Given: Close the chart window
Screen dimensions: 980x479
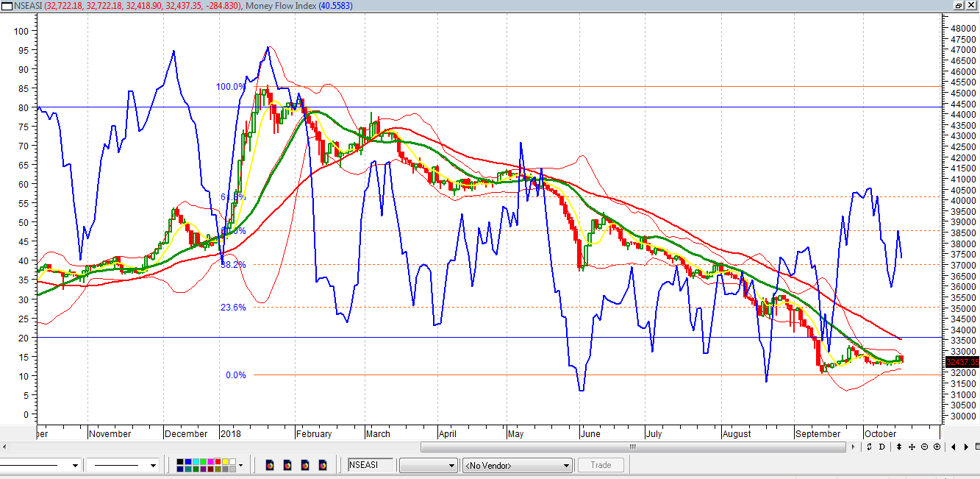Looking at the screenshot, I should tap(972, 5).
